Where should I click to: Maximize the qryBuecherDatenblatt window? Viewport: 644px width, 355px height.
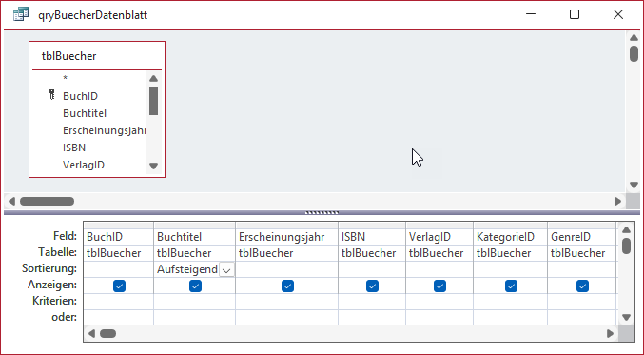coord(575,14)
